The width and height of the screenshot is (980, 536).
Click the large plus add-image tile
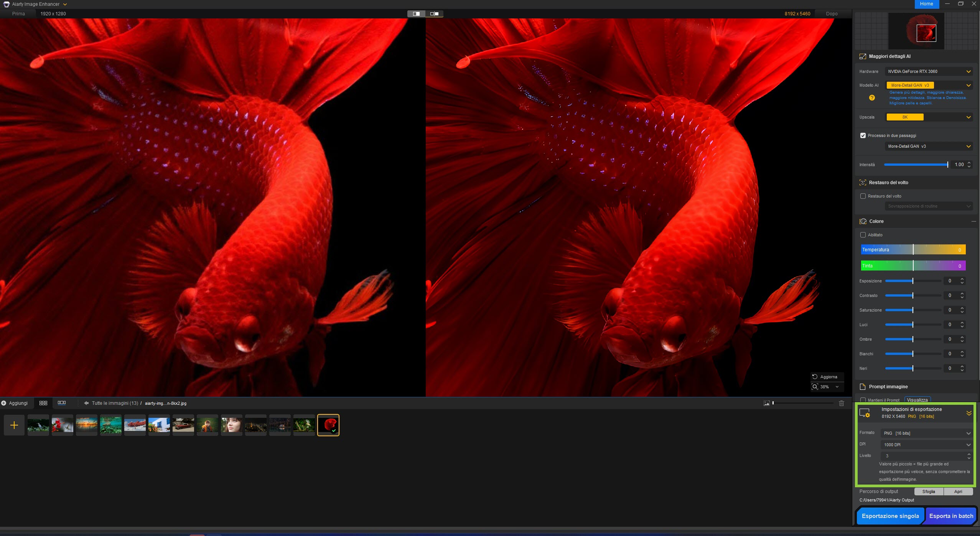14,425
